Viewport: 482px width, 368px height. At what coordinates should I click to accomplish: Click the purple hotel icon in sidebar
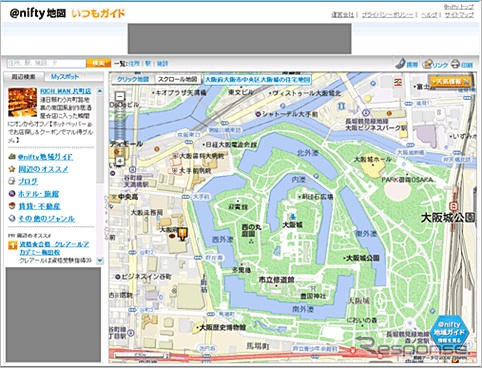click(12, 194)
